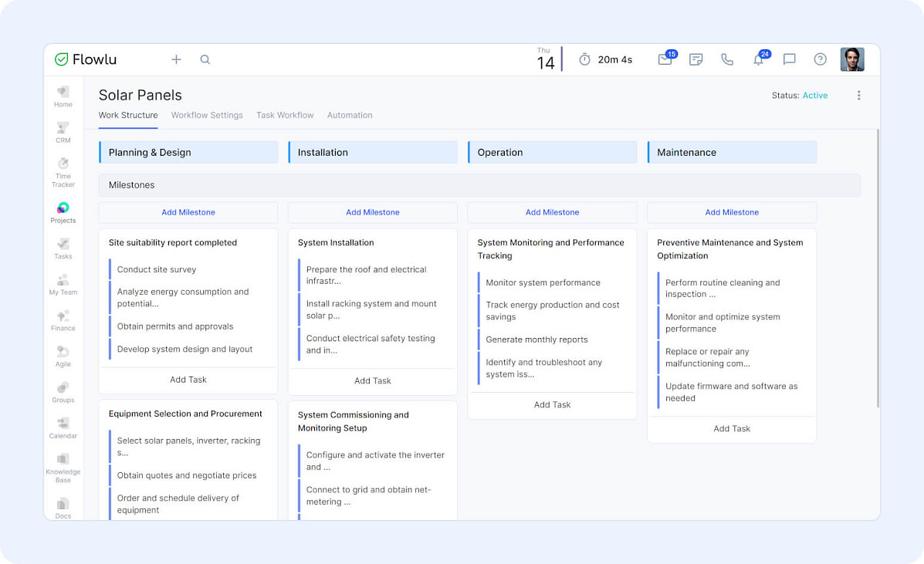Switch to the Task Workflow tab
The image size is (924, 564).
pyautogui.click(x=285, y=115)
